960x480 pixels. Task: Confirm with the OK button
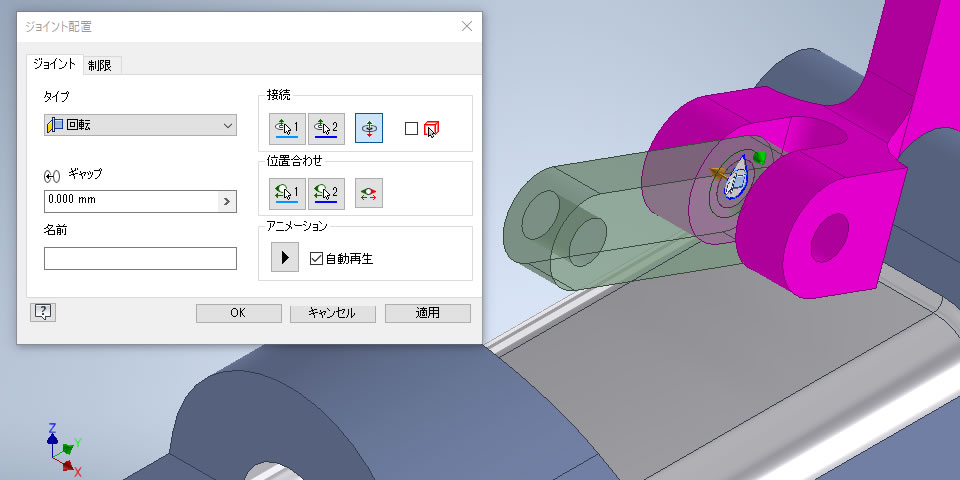pyautogui.click(x=238, y=313)
